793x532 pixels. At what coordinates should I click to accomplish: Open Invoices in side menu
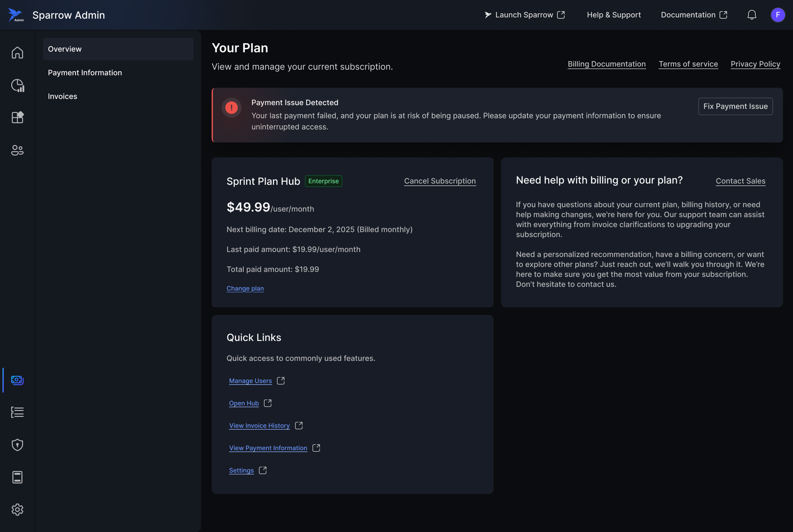pos(62,96)
